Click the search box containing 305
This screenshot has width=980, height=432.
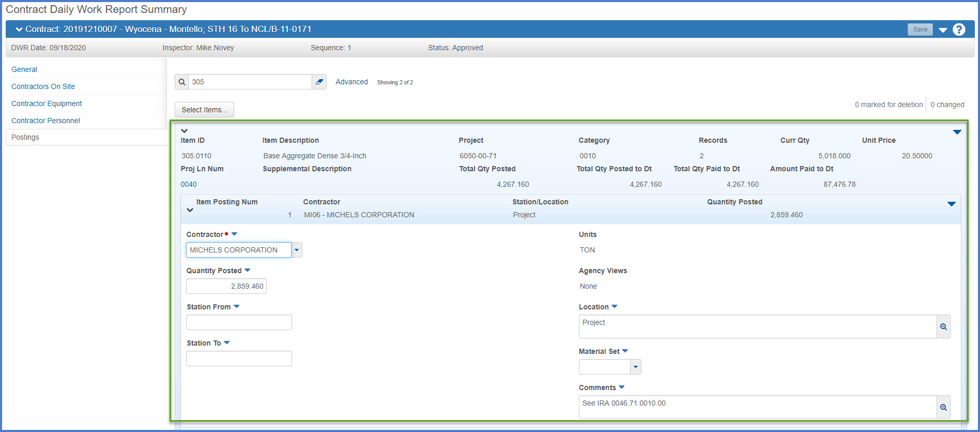[250, 82]
